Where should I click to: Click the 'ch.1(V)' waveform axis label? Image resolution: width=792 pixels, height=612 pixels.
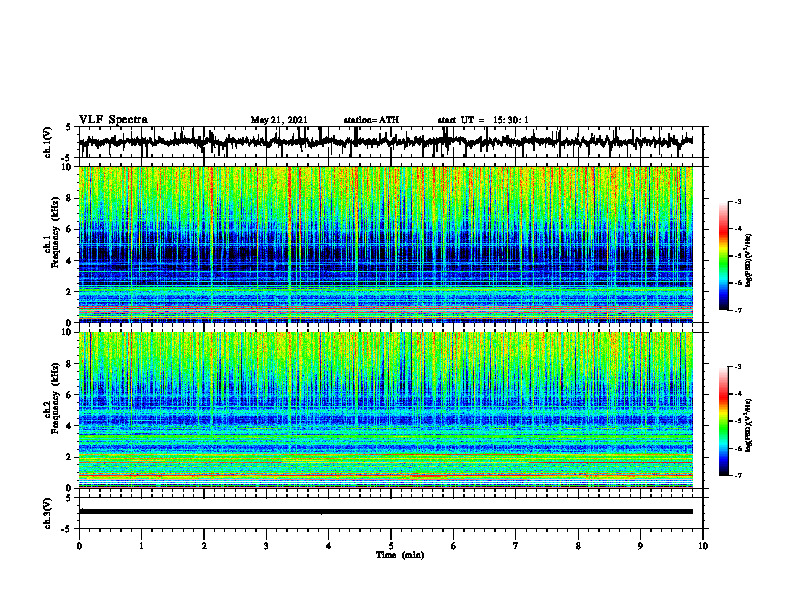[48, 142]
